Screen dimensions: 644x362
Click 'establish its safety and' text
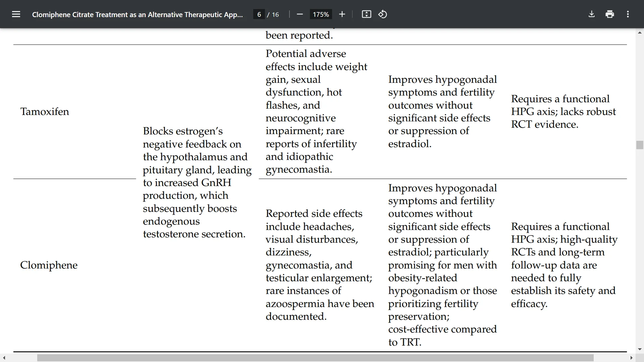point(563,291)
